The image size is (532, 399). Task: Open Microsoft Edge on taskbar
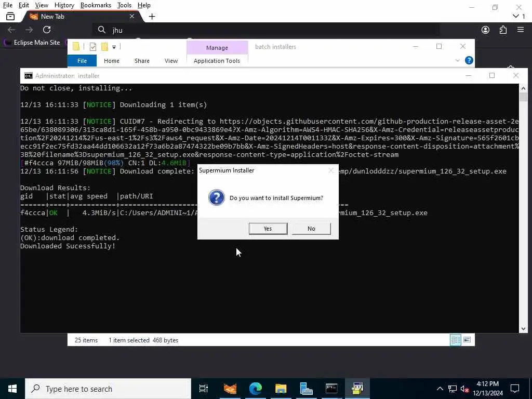[256, 389]
